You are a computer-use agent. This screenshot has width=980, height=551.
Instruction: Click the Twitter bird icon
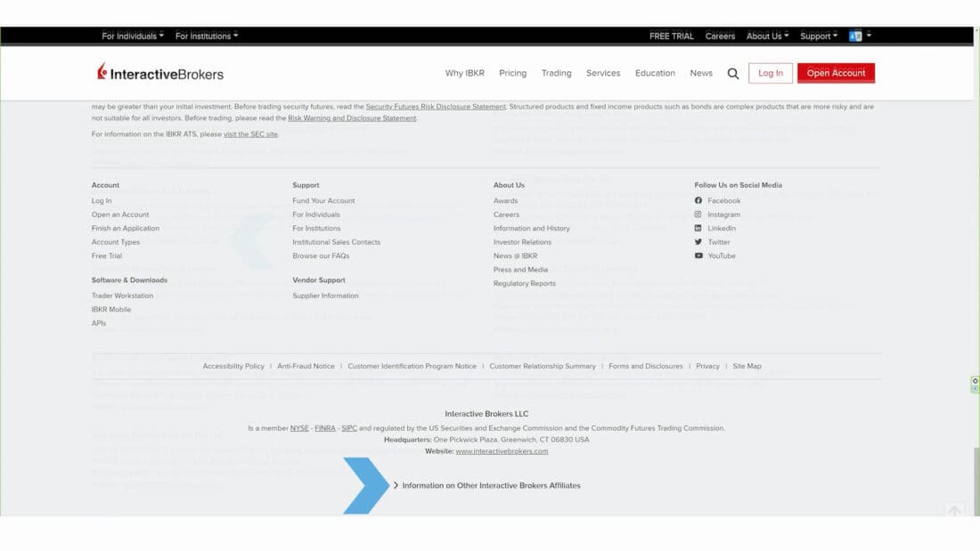point(698,242)
